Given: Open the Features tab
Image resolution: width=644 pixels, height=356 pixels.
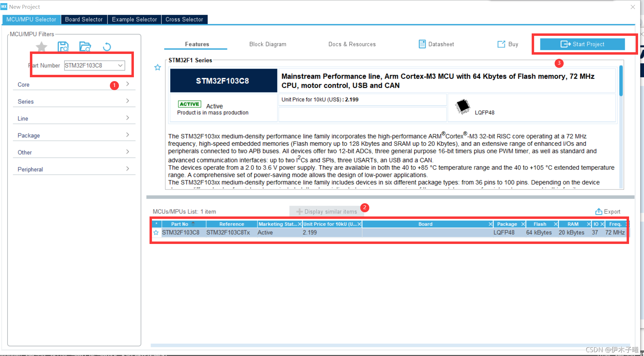Looking at the screenshot, I should tap(197, 44).
